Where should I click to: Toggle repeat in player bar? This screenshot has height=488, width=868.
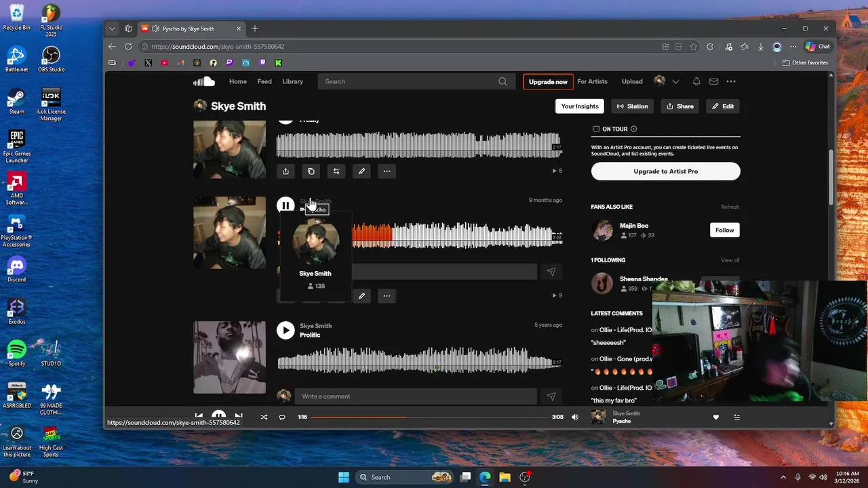point(282,417)
